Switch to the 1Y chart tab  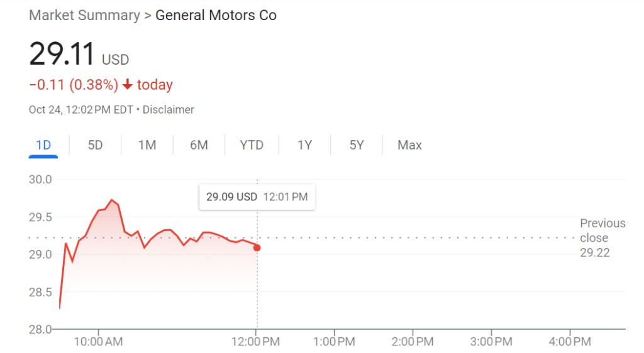point(305,145)
